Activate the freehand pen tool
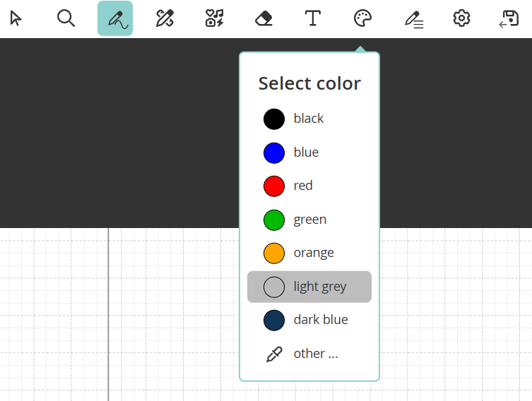Viewport: 532px width, 401px height. (115, 18)
